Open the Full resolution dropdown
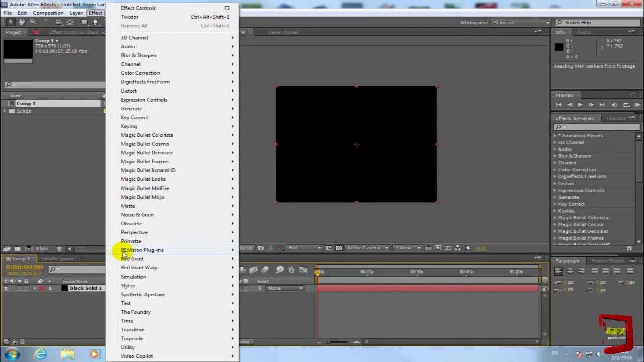The image size is (644, 362). 304,248
